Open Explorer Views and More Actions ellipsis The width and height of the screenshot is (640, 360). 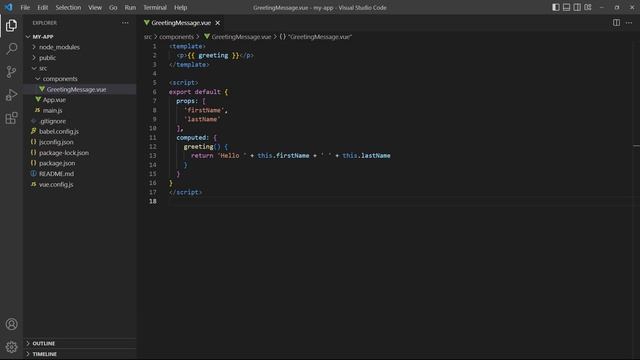click(x=125, y=23)
